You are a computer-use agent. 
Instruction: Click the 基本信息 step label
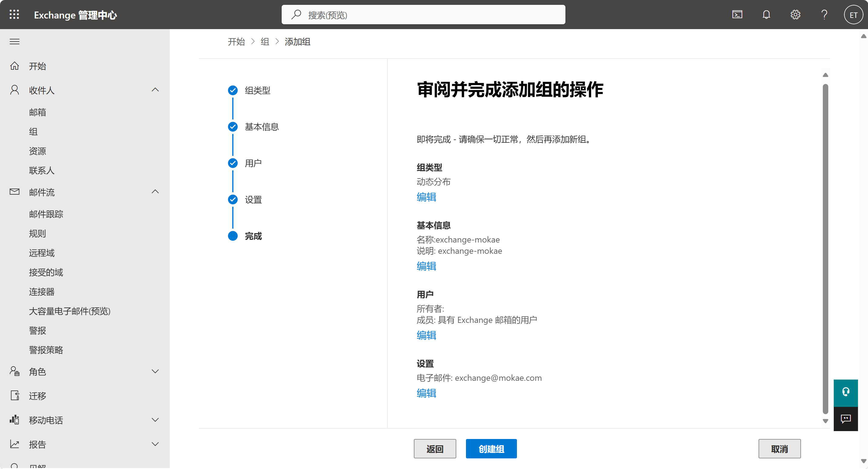coord(262,127)
